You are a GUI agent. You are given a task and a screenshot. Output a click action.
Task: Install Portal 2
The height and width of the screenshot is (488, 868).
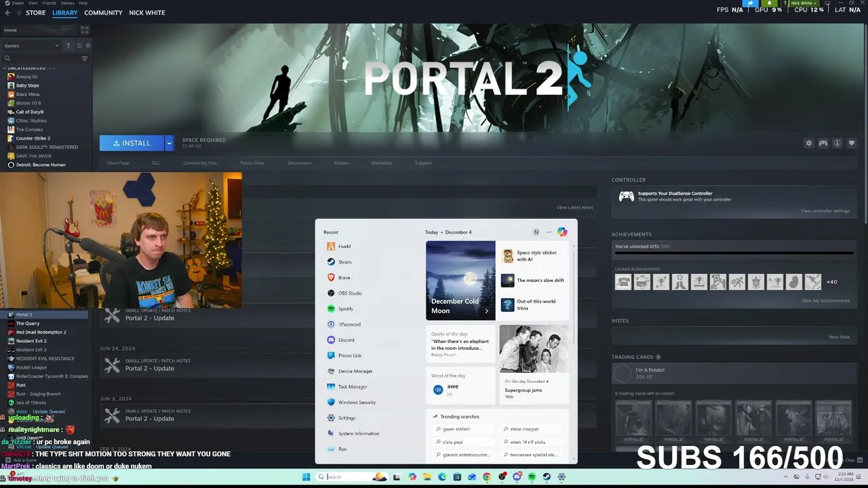(132, 143)
